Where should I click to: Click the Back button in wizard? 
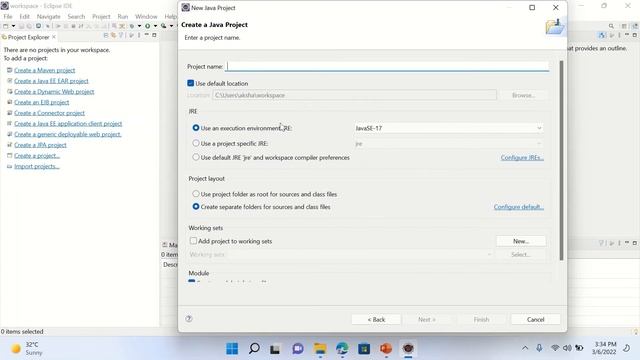pos(376,320)
